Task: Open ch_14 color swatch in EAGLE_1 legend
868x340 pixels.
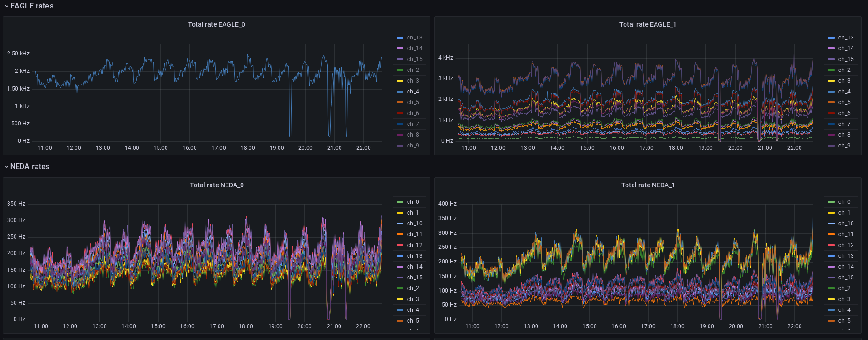Action: pyautogui.click(x=831, y=48)
